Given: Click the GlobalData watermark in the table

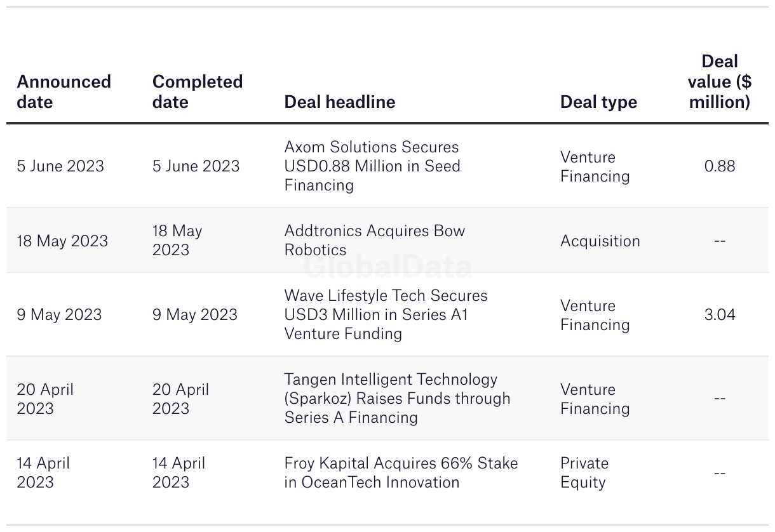Looking at the screenshot, I should tap(387, 267).
